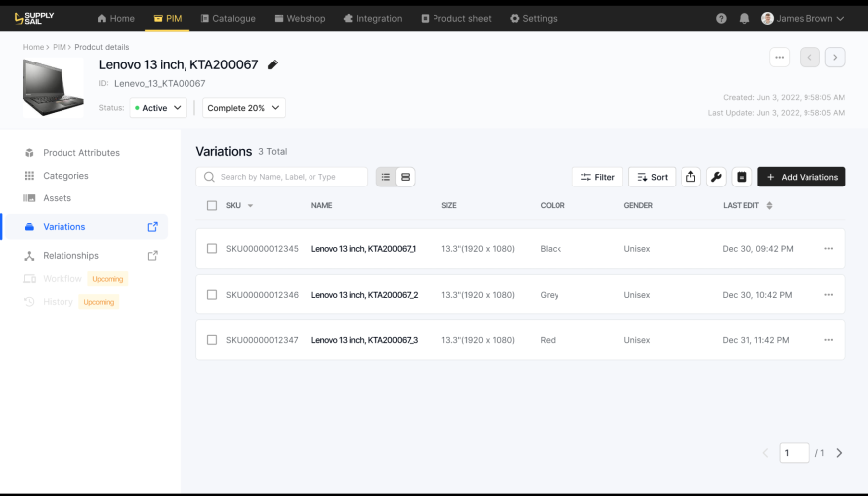Click the Lenovo laptop product thumbnail
The image size is (868, 496).
[x=54, y=88]
